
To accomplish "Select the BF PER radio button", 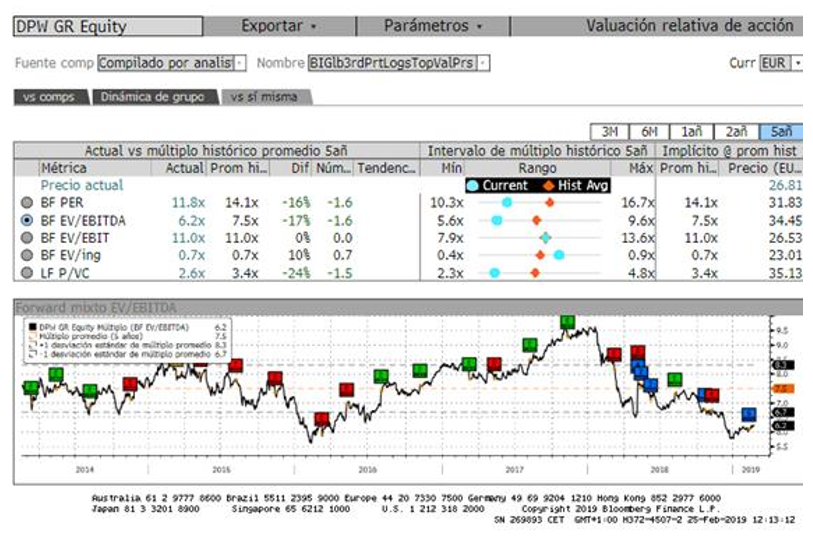I will (x=27, y=203).
